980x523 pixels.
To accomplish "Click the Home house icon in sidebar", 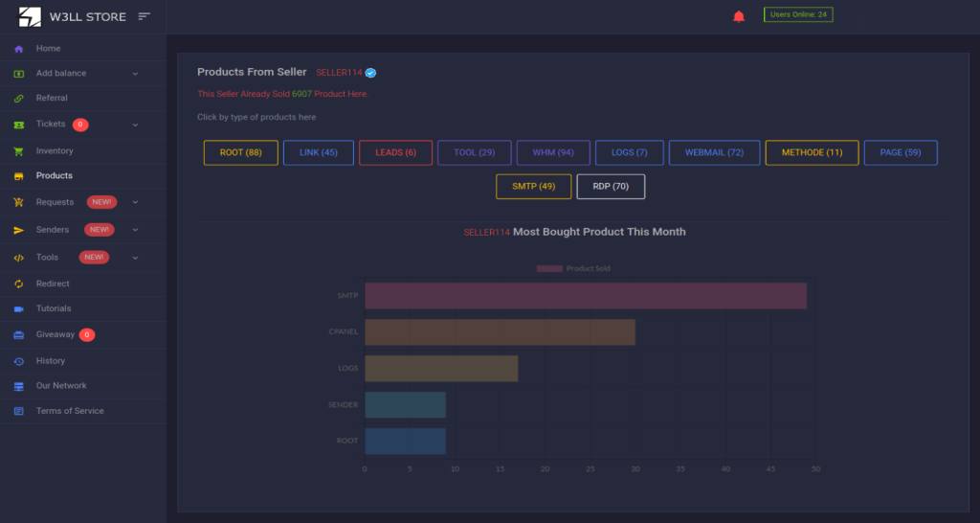I will tap(18, 49).
